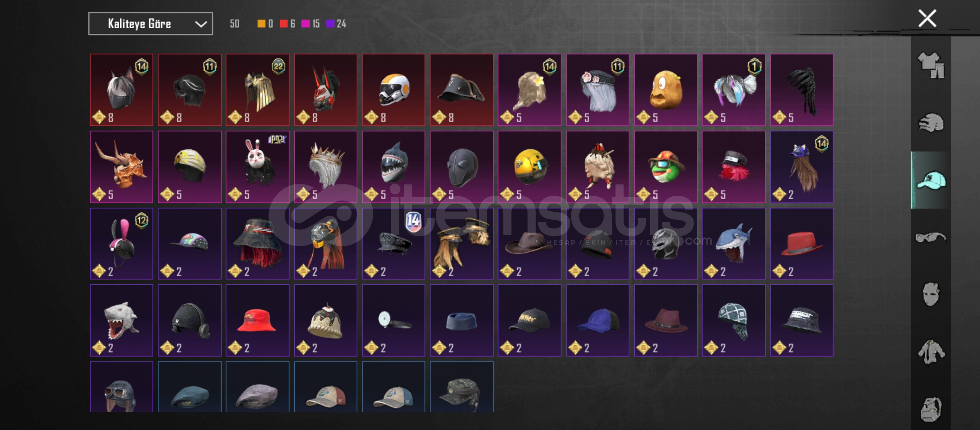Close the inventory with the X
Screen dimensions: 980x430
[927, 18]
